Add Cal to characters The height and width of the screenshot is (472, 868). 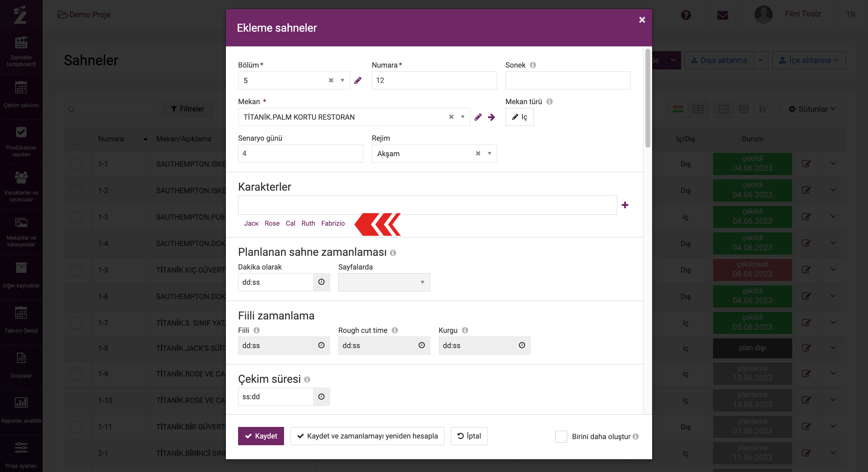pos(290,223)
